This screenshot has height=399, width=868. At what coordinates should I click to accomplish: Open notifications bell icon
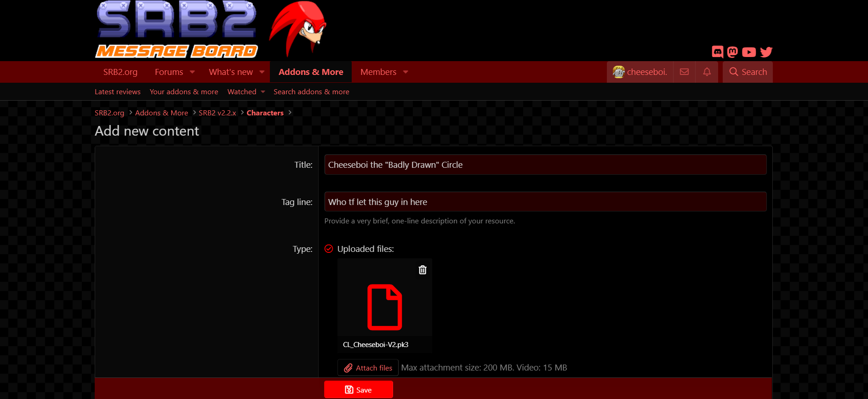(x=707, y=72)
